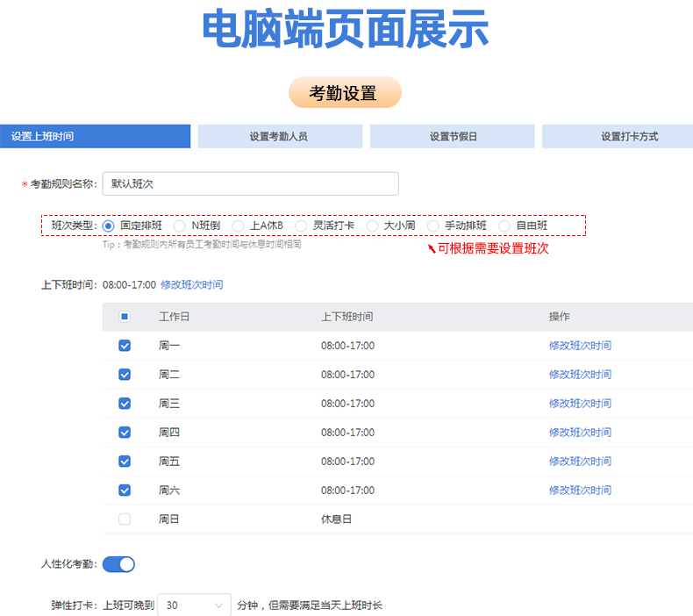Click 修改班次时间 link beside 08:00-17:00 summary
The width and height of the screenshot is (693, 616).
[x=192, y=285]
